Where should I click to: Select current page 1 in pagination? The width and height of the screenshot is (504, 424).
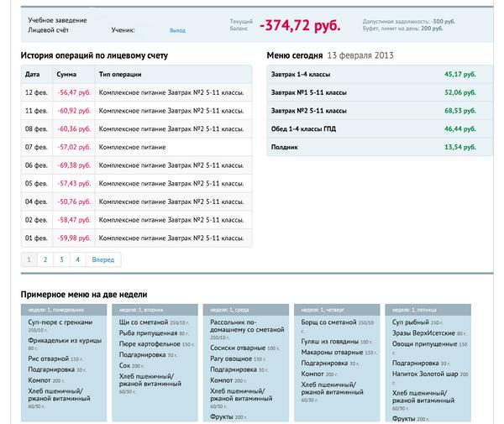29,260
